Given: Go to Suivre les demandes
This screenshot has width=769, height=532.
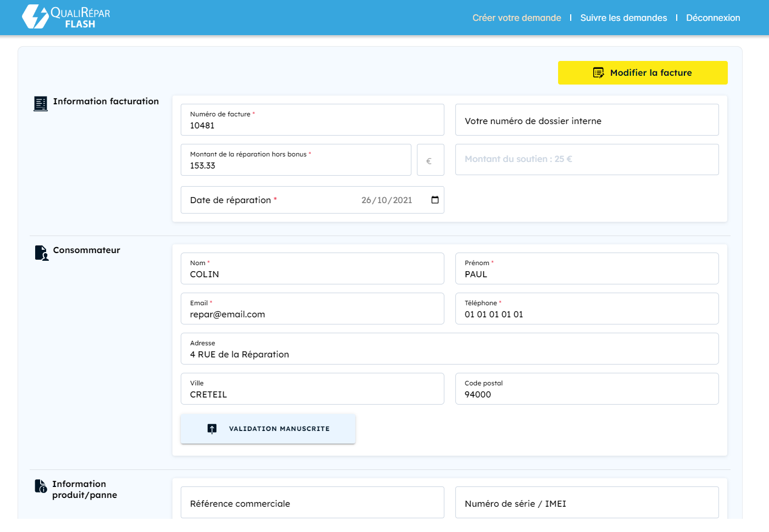Looking at the screenshot, I should pos(623,18).
